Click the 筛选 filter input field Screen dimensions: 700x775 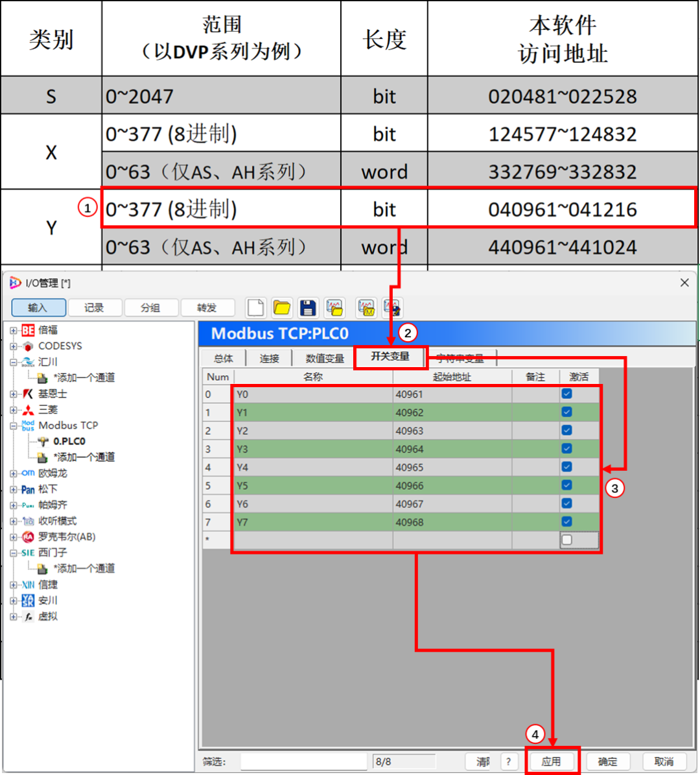[x=303, y=761]
